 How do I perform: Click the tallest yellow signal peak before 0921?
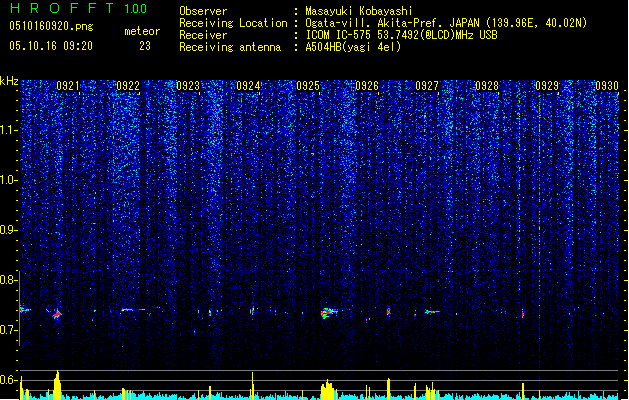57,385
